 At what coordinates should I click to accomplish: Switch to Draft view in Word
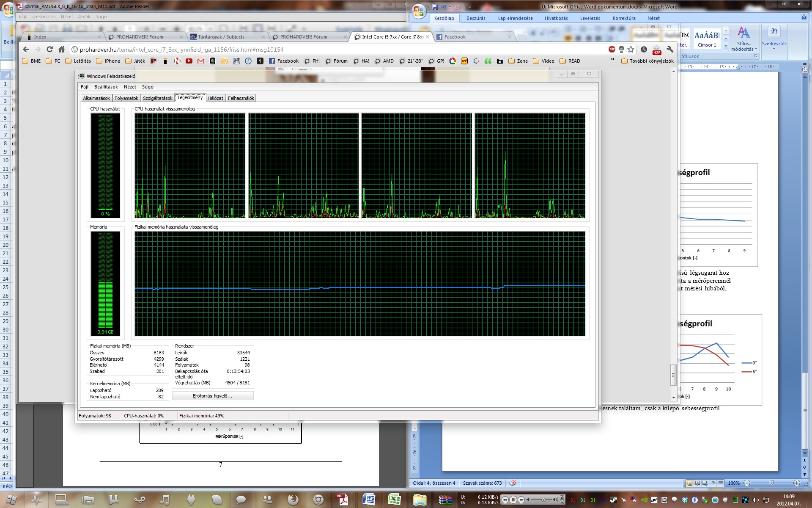click(720, 483)
